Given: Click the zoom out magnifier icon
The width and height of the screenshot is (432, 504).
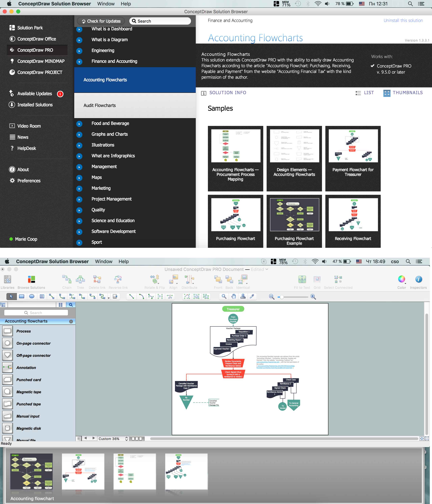Looking at the screenshot, I should [x=272, y=297].
